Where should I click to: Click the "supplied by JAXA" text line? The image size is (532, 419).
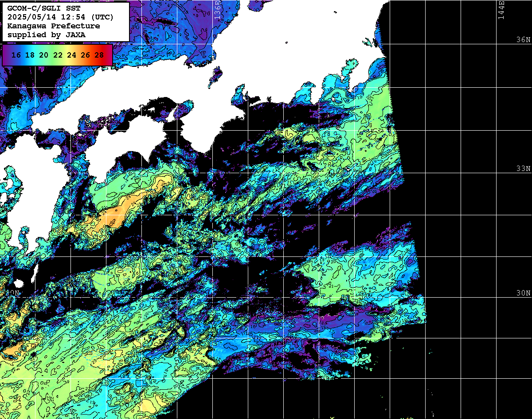point(47,35)
